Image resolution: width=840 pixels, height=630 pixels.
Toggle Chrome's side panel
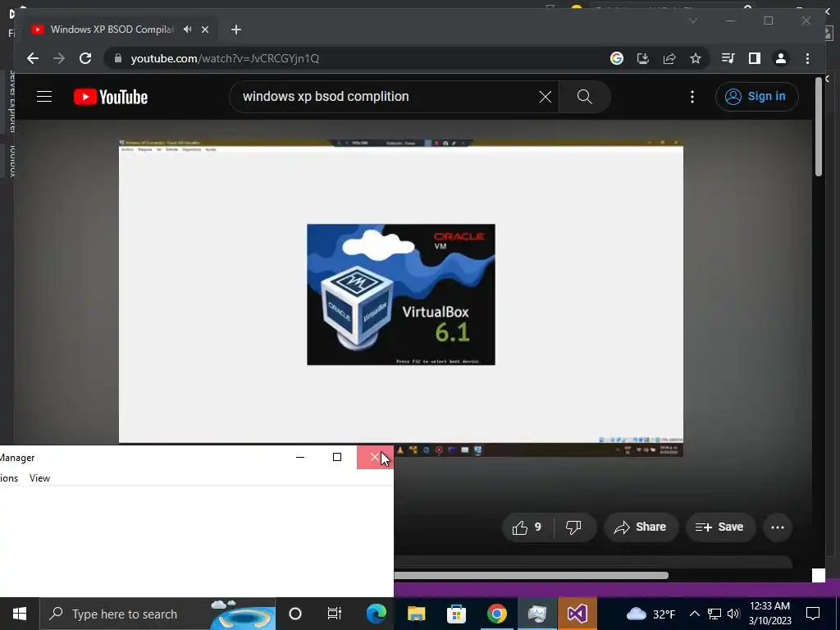(x=755, y=58)
